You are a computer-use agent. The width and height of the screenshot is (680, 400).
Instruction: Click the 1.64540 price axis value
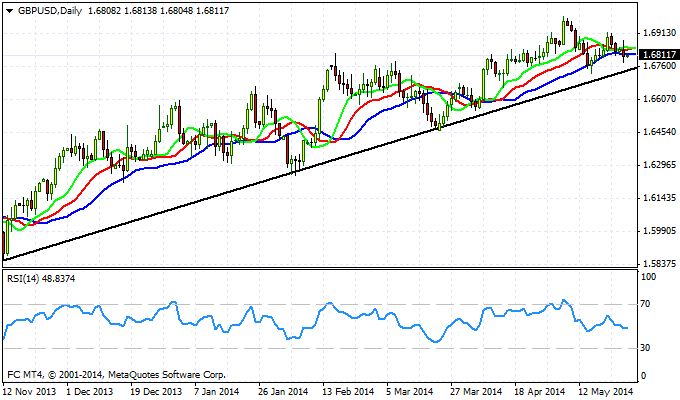click(660, 132)
